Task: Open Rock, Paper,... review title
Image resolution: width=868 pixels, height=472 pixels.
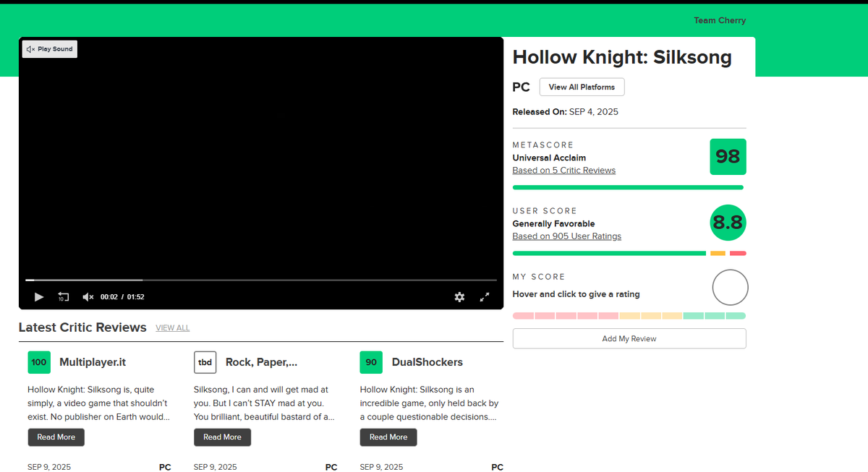Action: (x=261, y=362)
